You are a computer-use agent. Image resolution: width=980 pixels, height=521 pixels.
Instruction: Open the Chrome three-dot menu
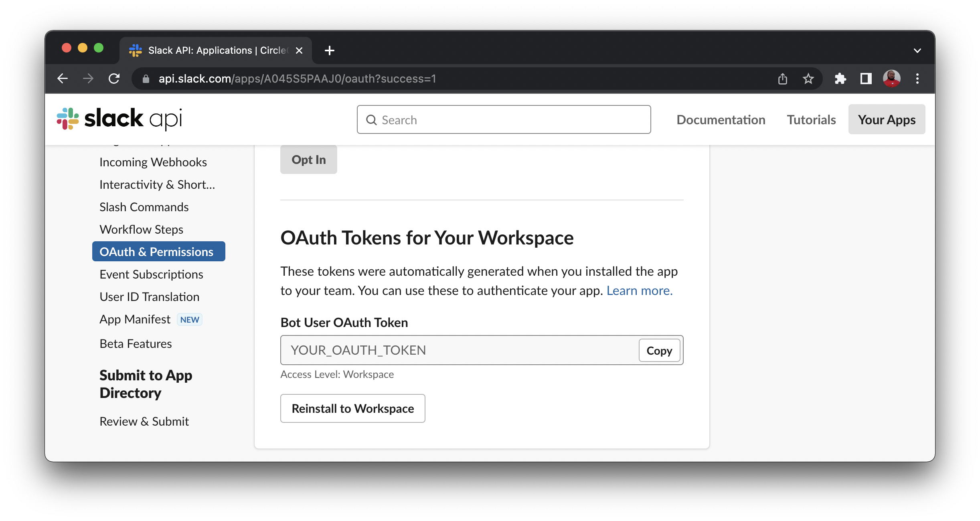tap(917, 79)
